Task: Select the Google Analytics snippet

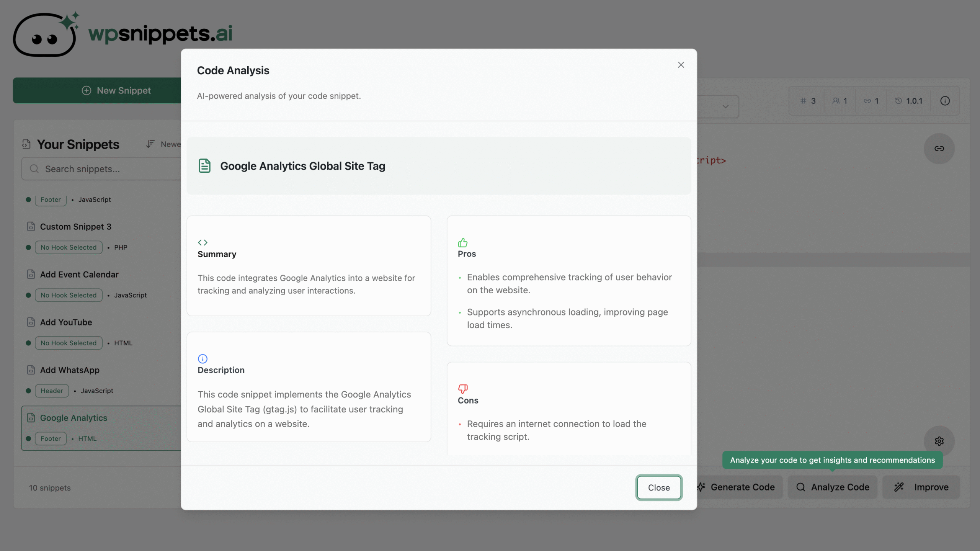Action: point(101,428)
